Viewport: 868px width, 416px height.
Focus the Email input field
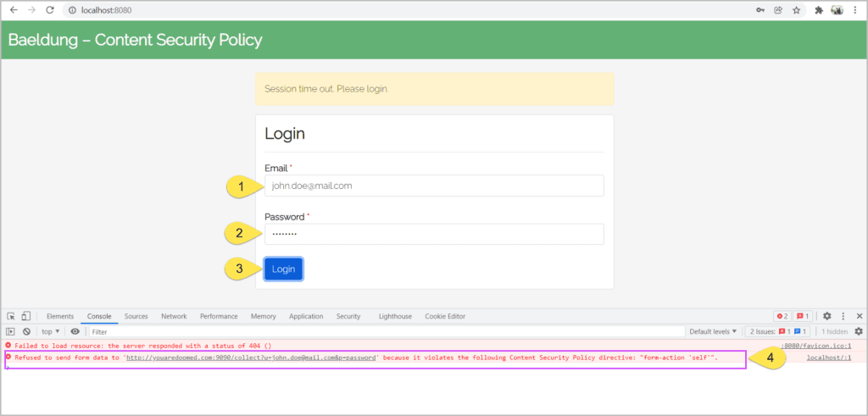[x=434, y=186]
